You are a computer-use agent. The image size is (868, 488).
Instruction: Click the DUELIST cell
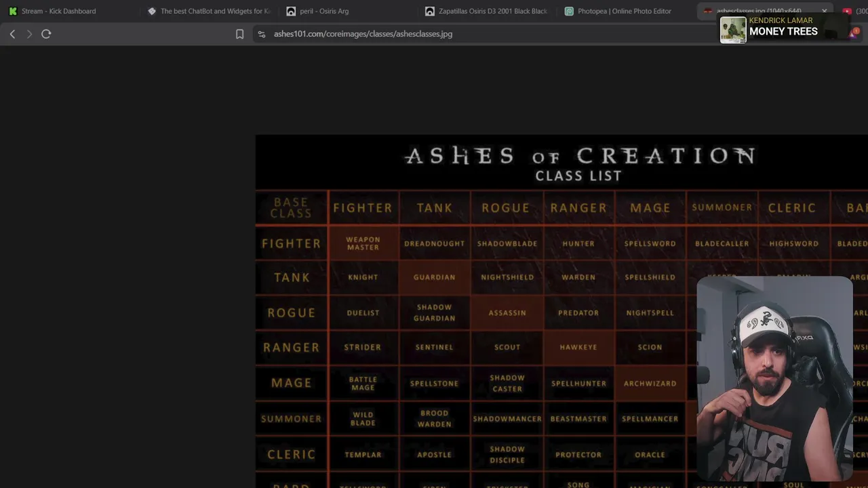coord(363,312)
